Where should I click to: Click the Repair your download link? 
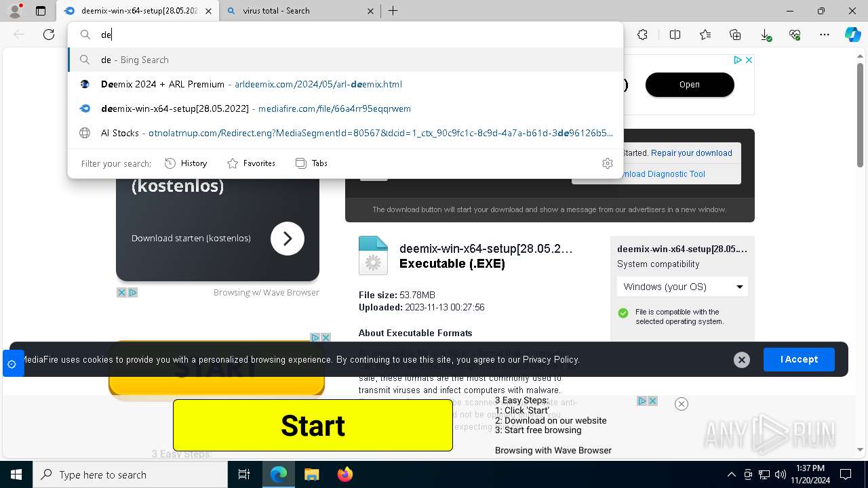(692, 153)
